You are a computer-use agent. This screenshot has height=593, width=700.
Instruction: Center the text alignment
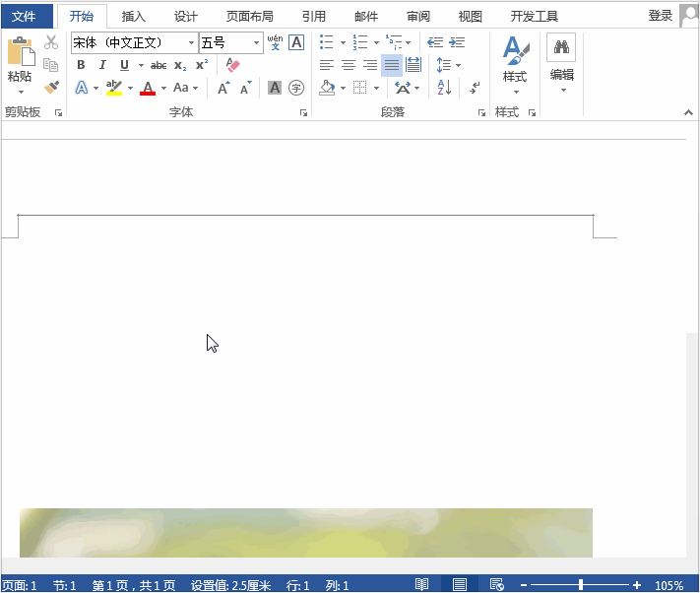[349, 65]
